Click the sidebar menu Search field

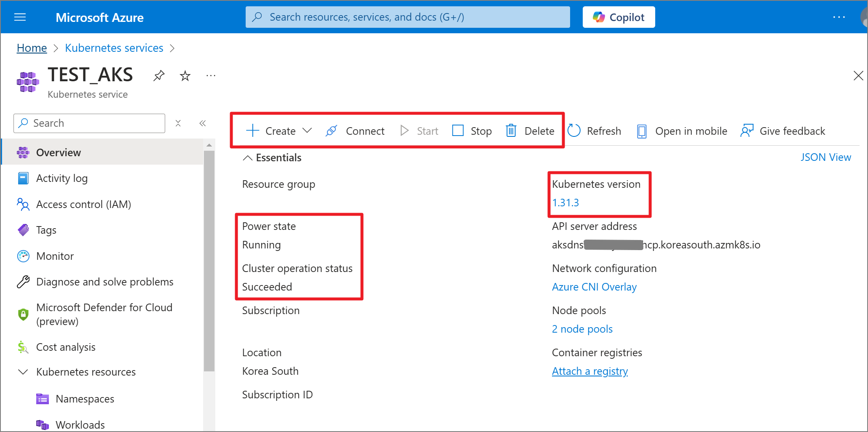tap(89, 123)
